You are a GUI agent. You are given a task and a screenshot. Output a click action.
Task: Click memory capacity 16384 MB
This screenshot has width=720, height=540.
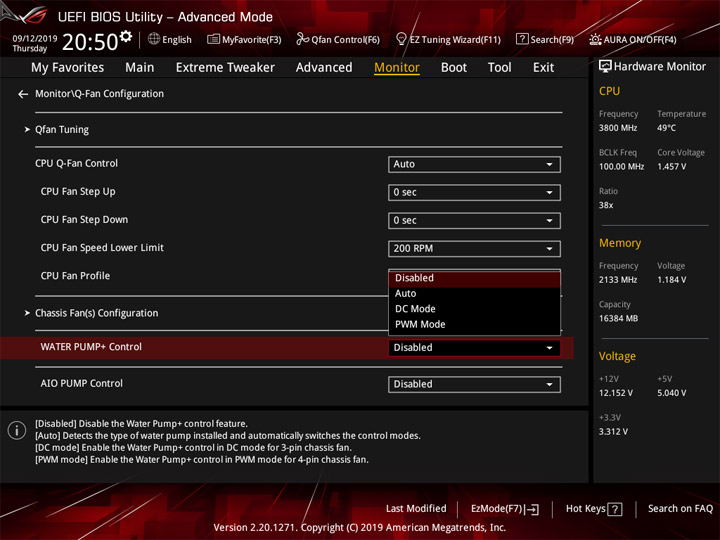618,319
